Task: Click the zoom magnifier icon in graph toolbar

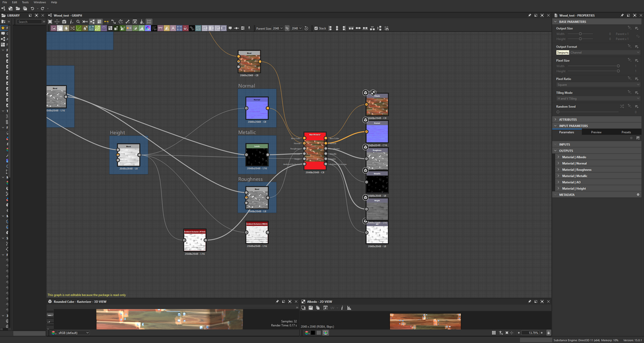Action: [x=78, y=22]
